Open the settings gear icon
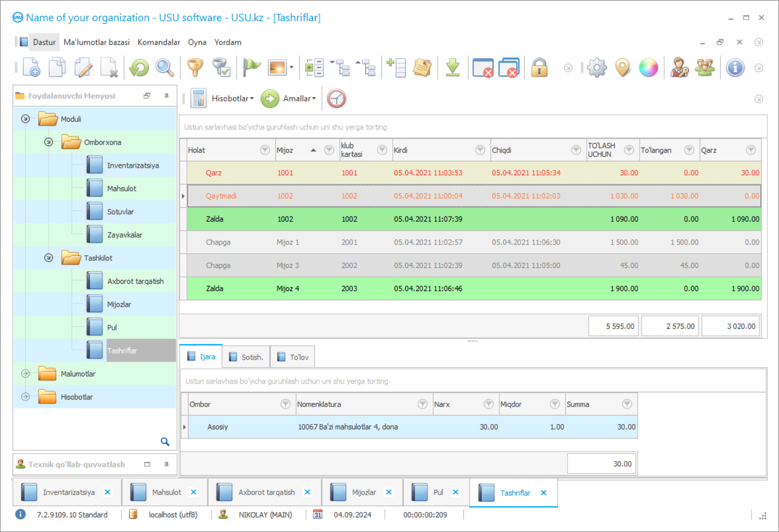This screenshot has height=532, width=779. [x=597, y=68]
